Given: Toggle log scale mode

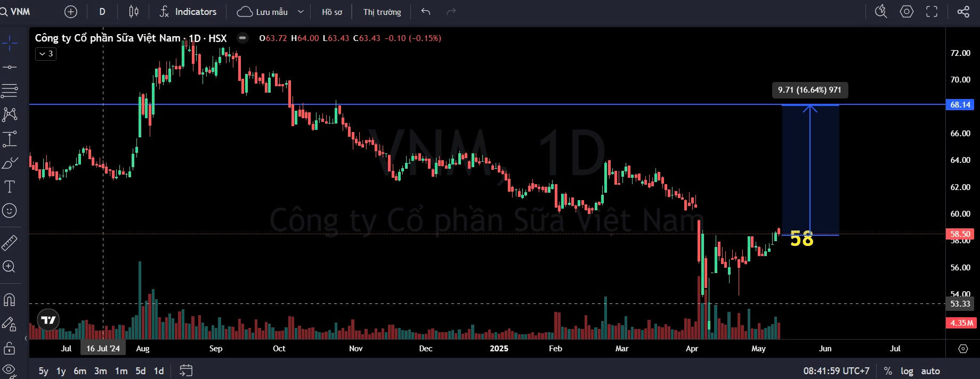Looking at the screenshot, I should point(907,371).
